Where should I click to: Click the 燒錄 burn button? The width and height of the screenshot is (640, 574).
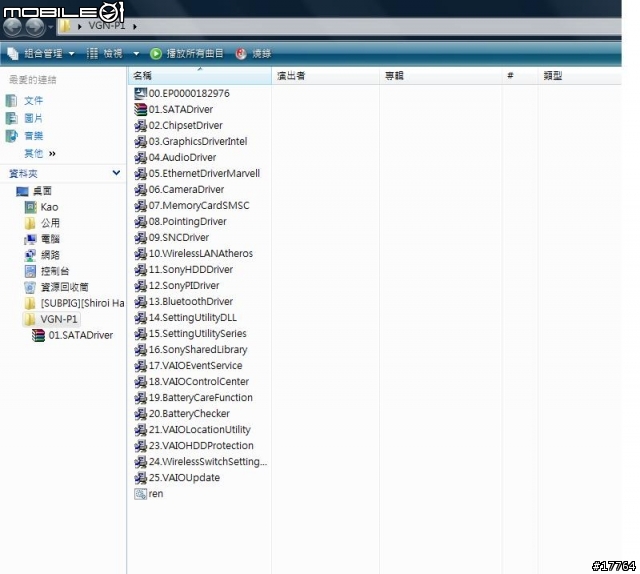[253, 53]
